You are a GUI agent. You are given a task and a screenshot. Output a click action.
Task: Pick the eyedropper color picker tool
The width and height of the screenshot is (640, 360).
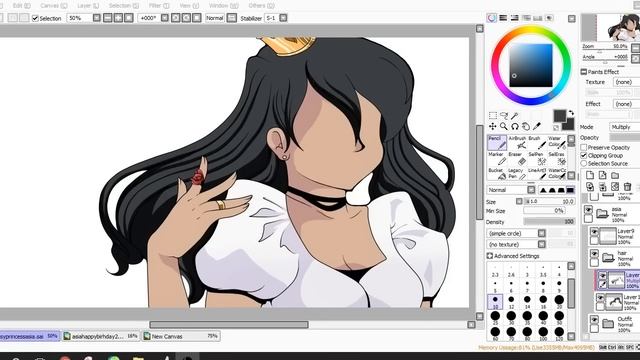(537, 127)
